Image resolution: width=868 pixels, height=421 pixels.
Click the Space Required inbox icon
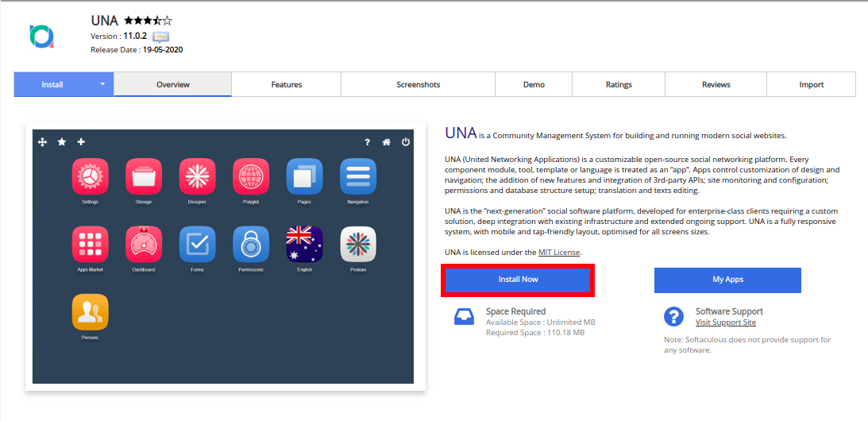[464, 316]
